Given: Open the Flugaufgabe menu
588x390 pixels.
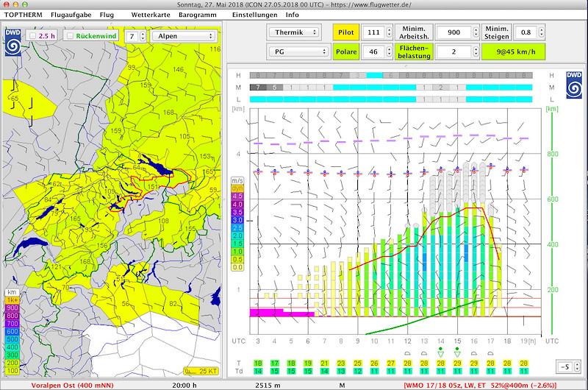Looking at the screenshot, I should (71, 15).
